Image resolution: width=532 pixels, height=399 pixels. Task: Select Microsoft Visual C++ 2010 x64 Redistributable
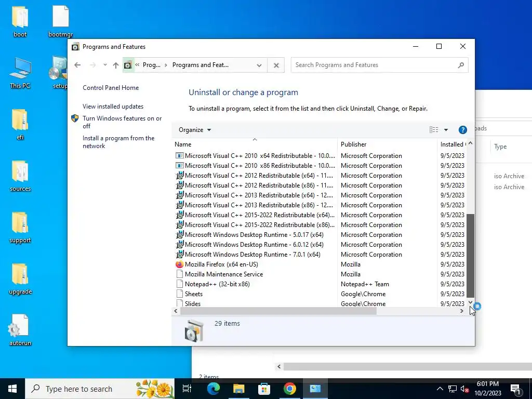point(255,156)
